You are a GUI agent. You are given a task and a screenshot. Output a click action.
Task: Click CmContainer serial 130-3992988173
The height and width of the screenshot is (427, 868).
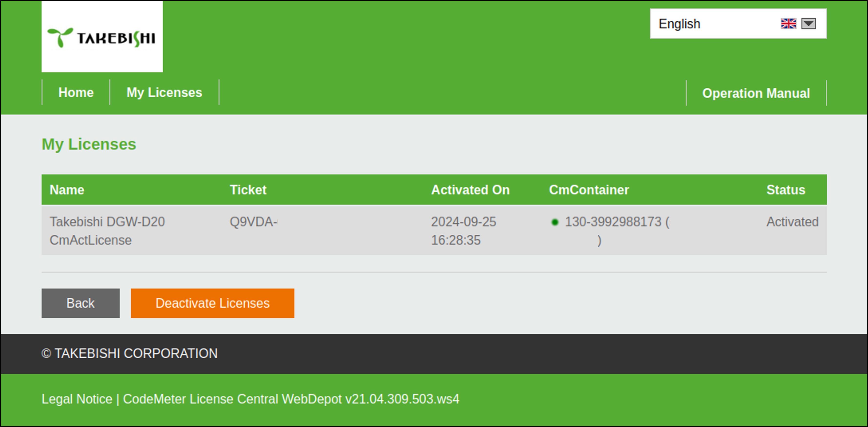(x=613, y=222)
